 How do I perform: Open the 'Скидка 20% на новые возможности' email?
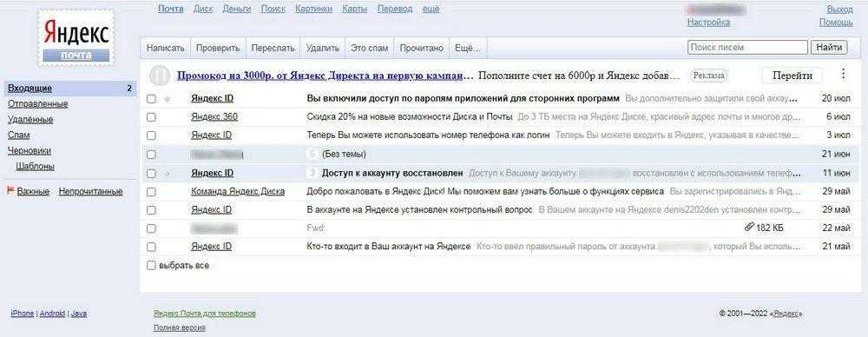click(410, 117)
